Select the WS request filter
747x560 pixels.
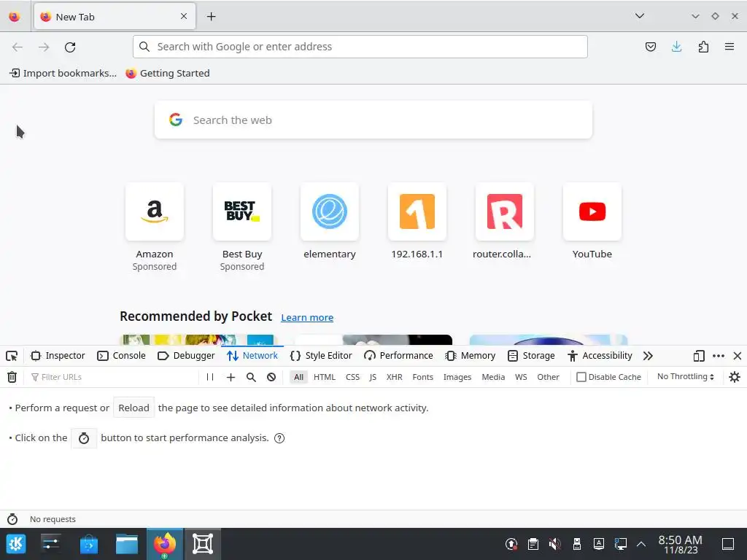click(x=521, y=377)
